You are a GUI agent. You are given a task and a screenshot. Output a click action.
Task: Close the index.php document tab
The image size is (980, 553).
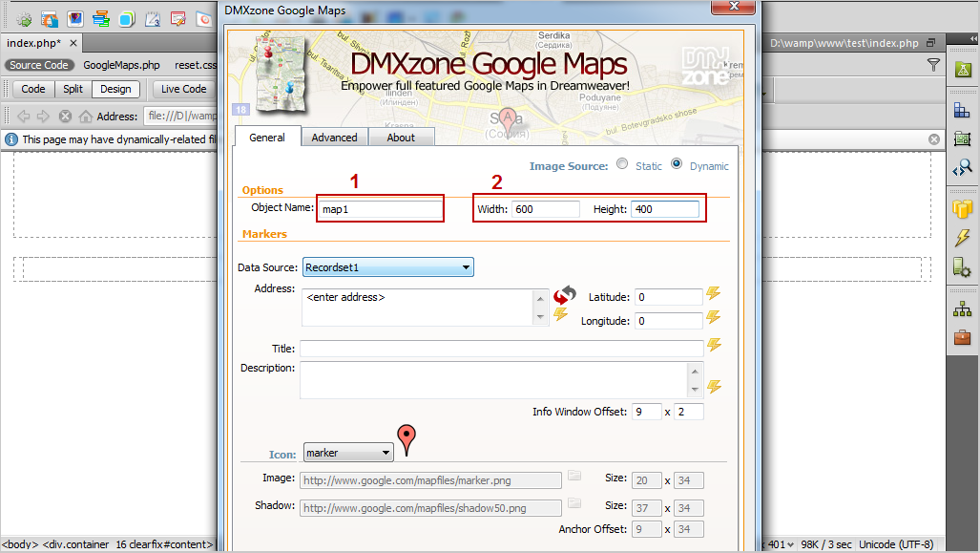[x=73, y=43]
